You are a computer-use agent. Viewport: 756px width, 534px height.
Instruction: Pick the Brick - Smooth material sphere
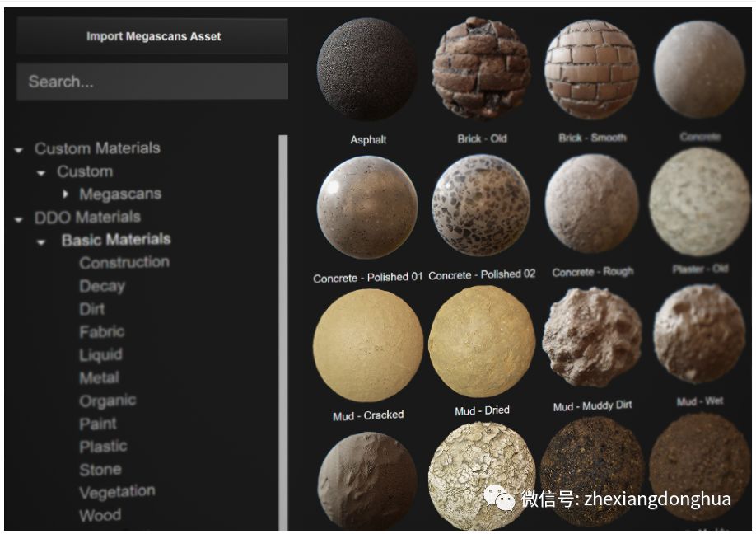click(591, 69)
